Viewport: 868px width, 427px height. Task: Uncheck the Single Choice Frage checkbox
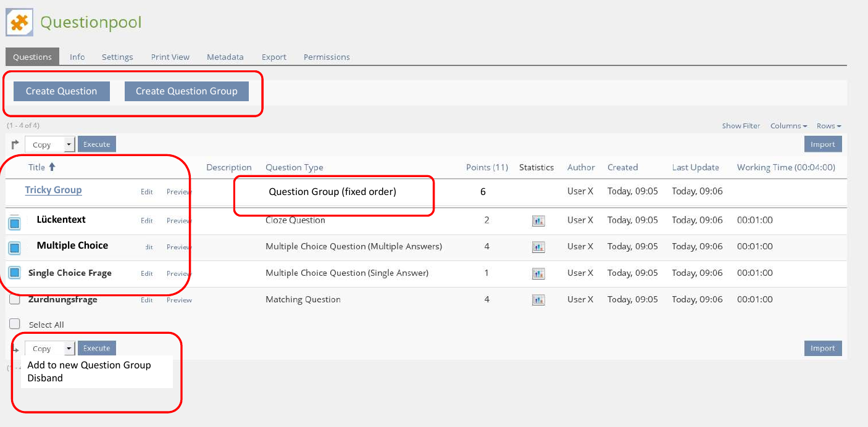point(15,273)
